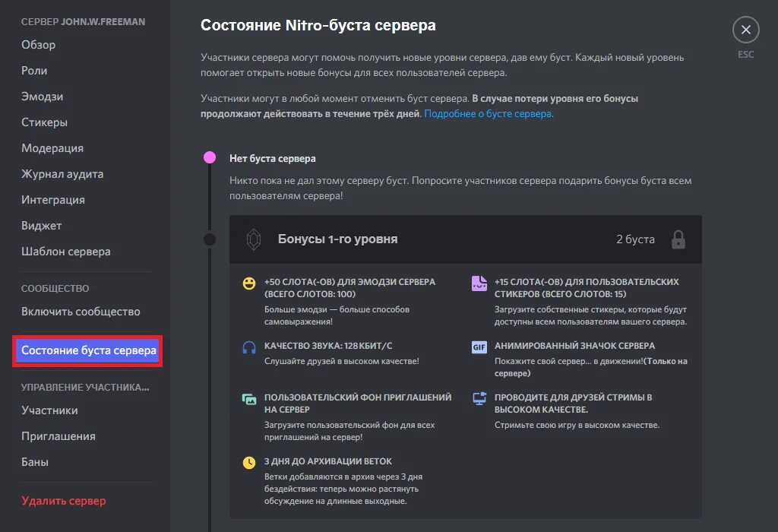
Task: Select Состояние буста сервера tab
Action: 87,350
